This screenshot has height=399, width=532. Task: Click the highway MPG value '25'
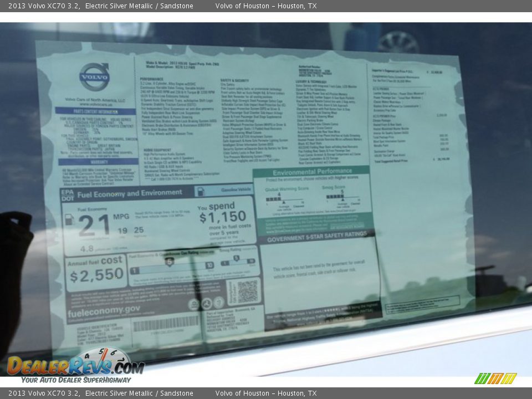point(139,230)
